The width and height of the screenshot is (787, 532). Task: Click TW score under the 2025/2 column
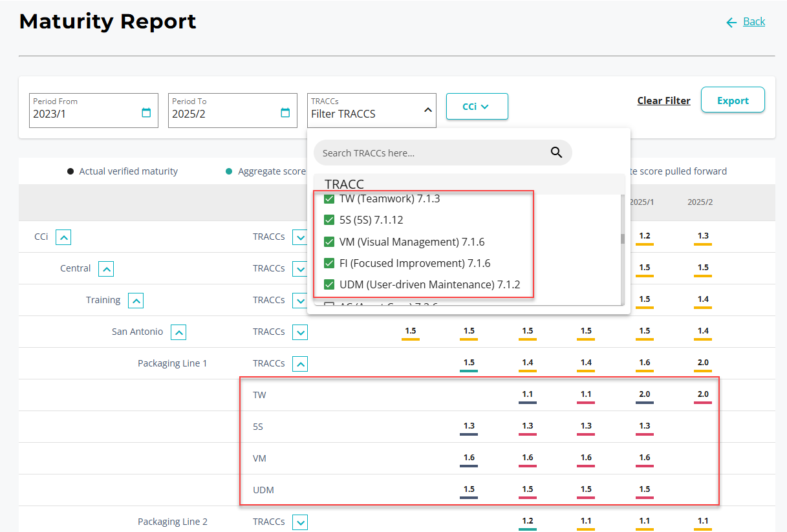pyautogui.click(x=703, y=395)
